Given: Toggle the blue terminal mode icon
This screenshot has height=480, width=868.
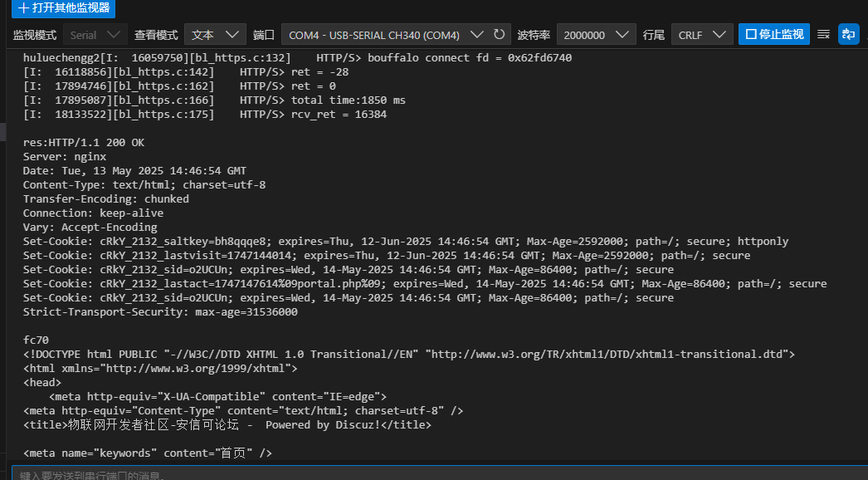Looking at the screenshot, I should pos(848,34).
